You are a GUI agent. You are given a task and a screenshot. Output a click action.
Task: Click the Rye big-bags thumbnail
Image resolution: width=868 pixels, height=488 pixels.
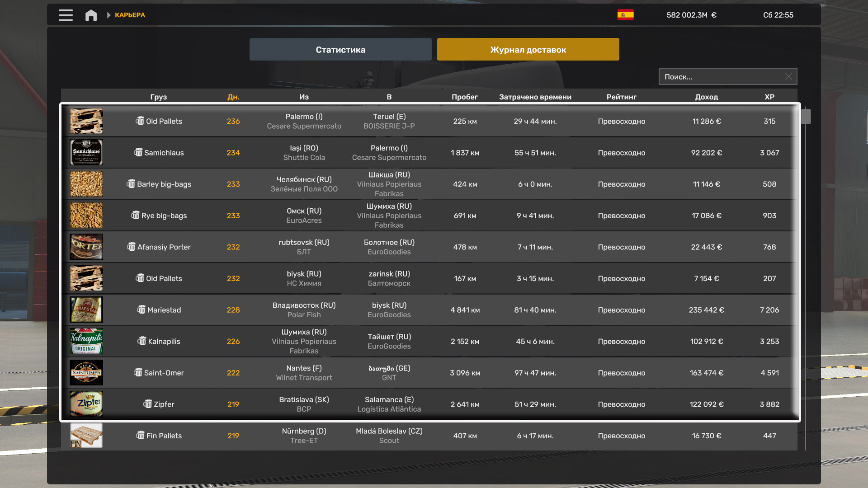point(86,215)
